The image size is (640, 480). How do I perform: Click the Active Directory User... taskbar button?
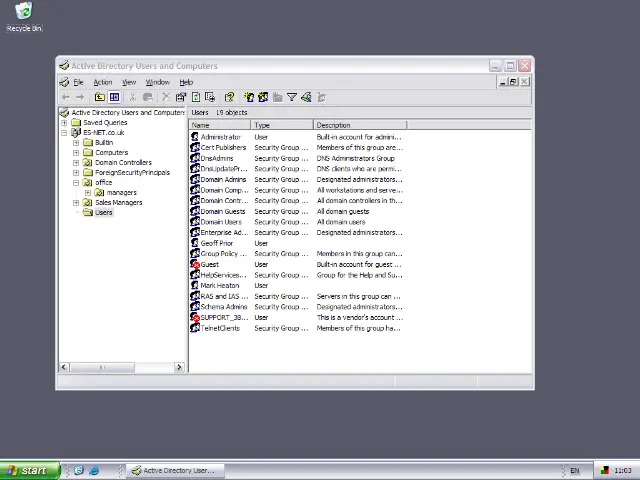tap(176, 471)
